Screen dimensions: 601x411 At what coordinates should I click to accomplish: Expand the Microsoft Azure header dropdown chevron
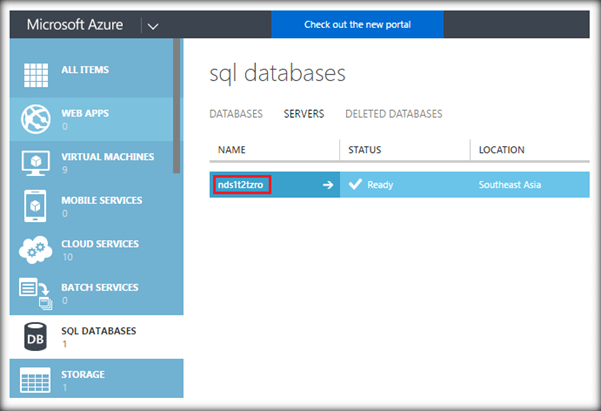click(x=153, y=26)
